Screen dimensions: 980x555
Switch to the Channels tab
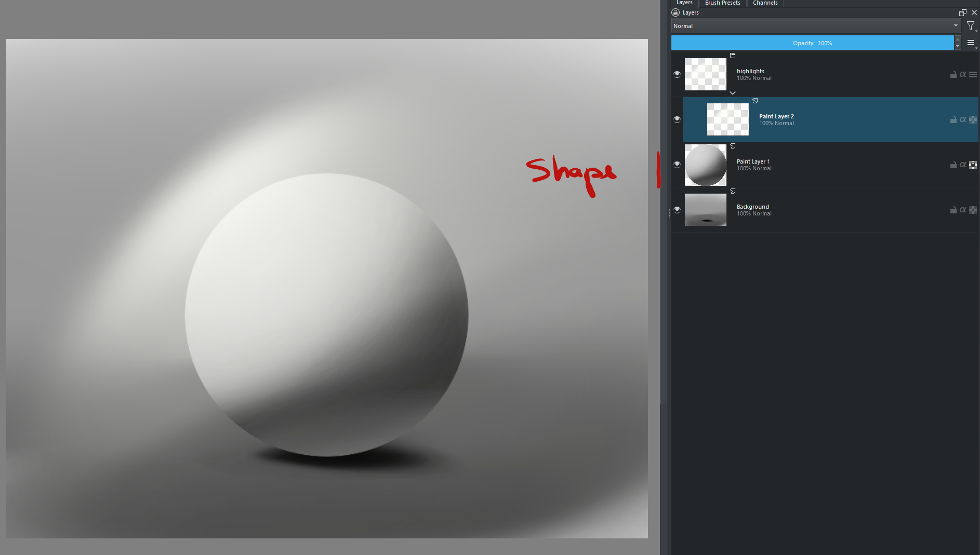[x=765, y=3]
